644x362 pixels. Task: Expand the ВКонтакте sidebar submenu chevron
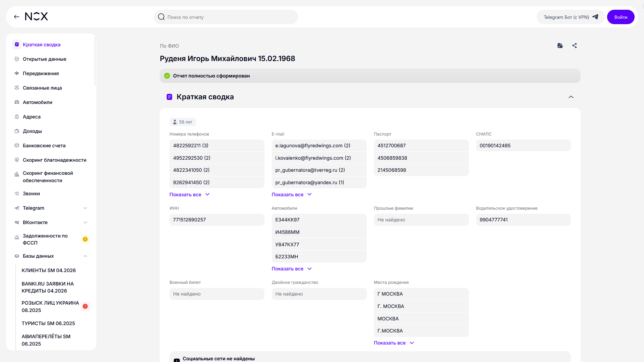click(x=85, y=222)
